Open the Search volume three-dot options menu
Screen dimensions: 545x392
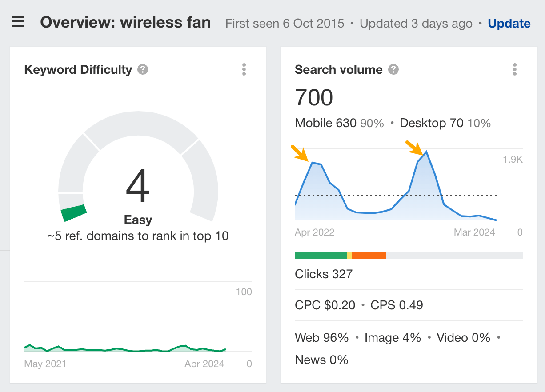[x=515, y=69]
